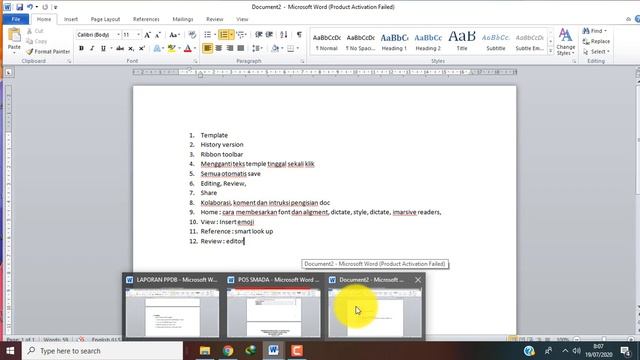Screen dimensions: 640x360
Task: Click the Paste icon in Clipboard group
Action: tap(14, 36)
